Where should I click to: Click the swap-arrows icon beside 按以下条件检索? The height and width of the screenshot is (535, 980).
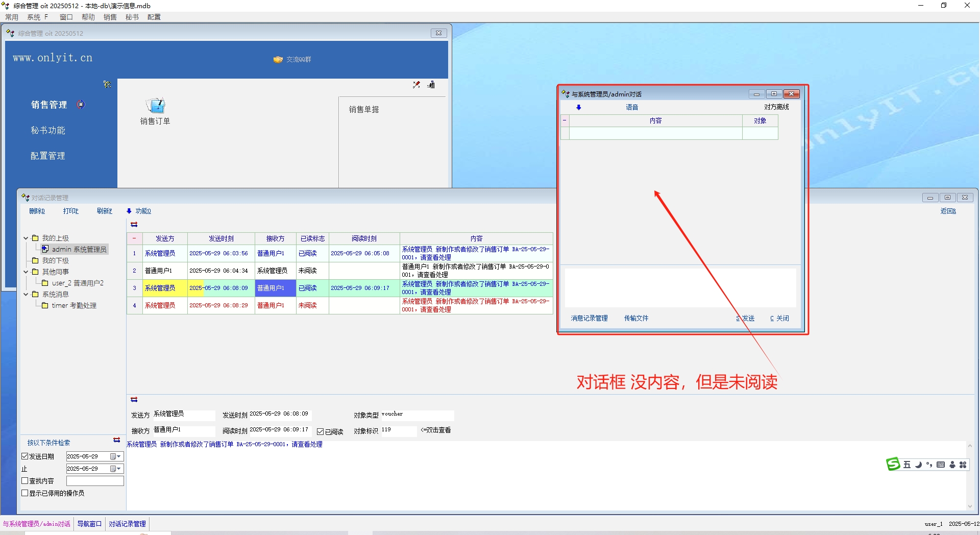tap(116, 440)
